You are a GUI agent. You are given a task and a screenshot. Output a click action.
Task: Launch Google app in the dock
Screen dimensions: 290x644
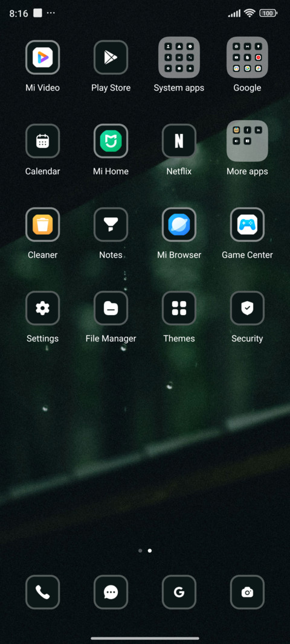pos(179,592)
